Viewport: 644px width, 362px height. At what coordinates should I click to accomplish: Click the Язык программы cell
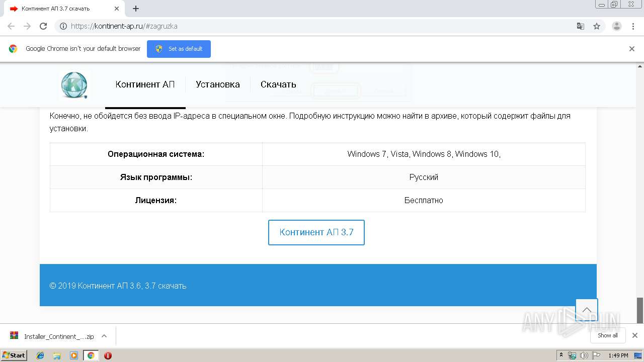coord(156,177)
